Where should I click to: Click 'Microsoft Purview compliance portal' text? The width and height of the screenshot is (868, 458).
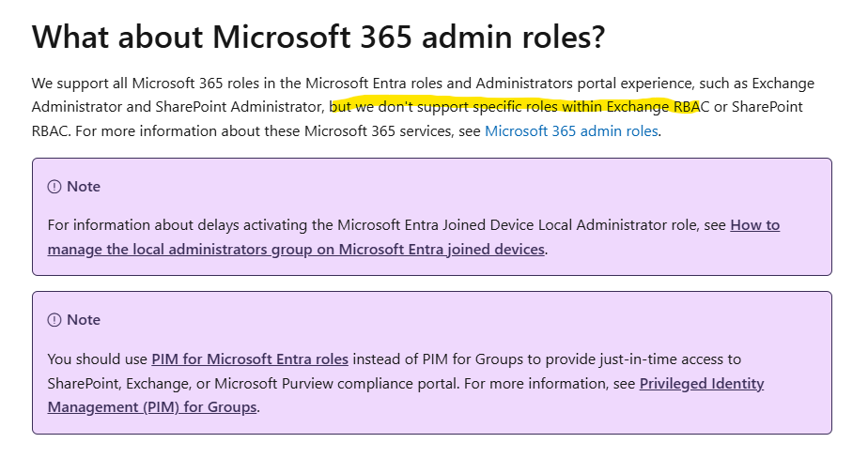(337, 384)
